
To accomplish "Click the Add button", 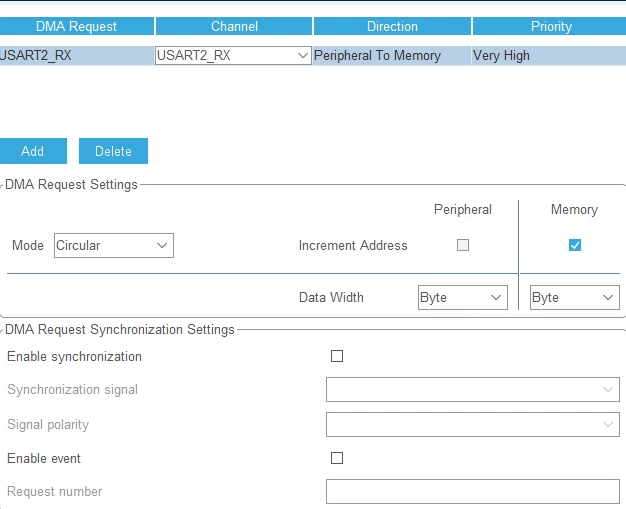I will [x=33, y=151].
